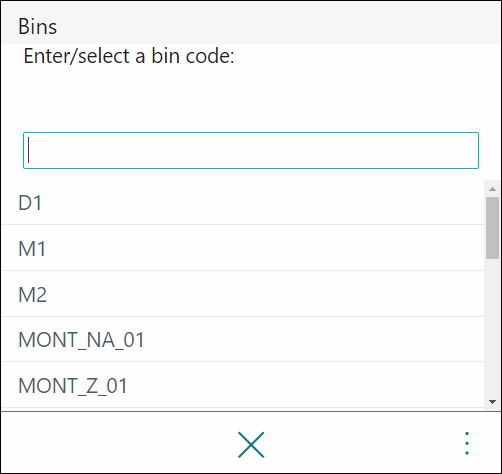Tap the first list row D1
This screenshot has height=474, width=502.
coord(243,202)
